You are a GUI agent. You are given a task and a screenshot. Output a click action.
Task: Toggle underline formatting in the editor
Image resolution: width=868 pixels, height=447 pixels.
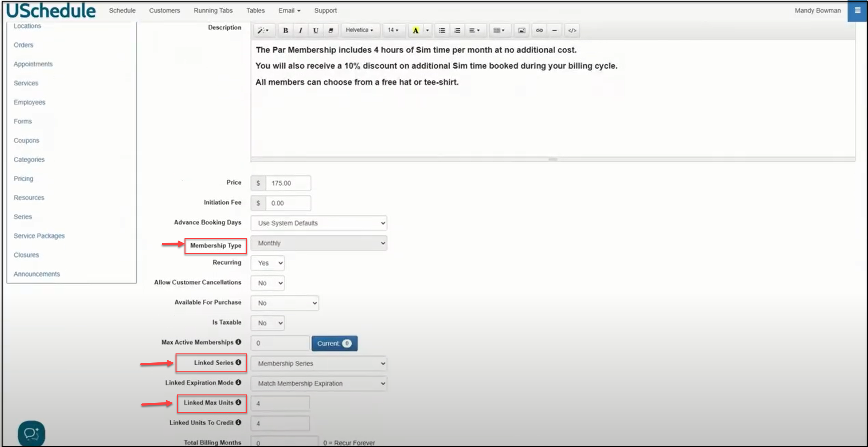click(315, 30)
